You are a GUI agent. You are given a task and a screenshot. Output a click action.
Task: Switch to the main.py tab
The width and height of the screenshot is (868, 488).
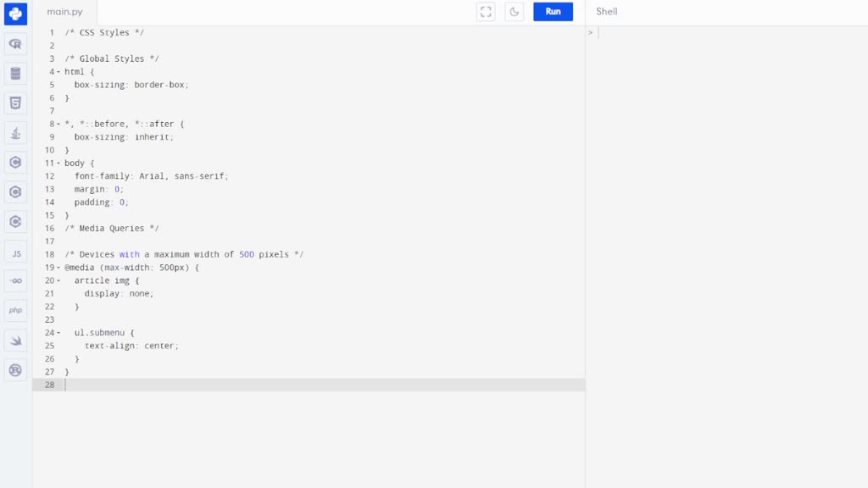point(64,12)
